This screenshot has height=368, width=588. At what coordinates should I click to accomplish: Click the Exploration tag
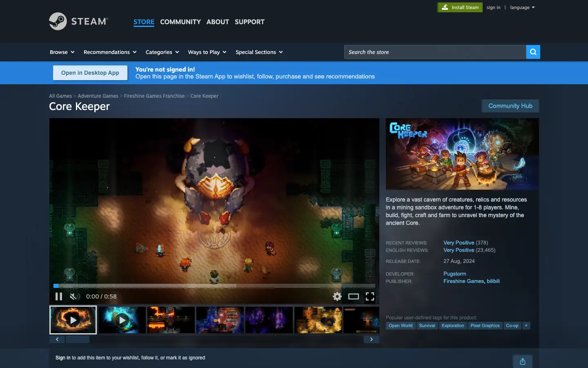[x=453, y=325]
